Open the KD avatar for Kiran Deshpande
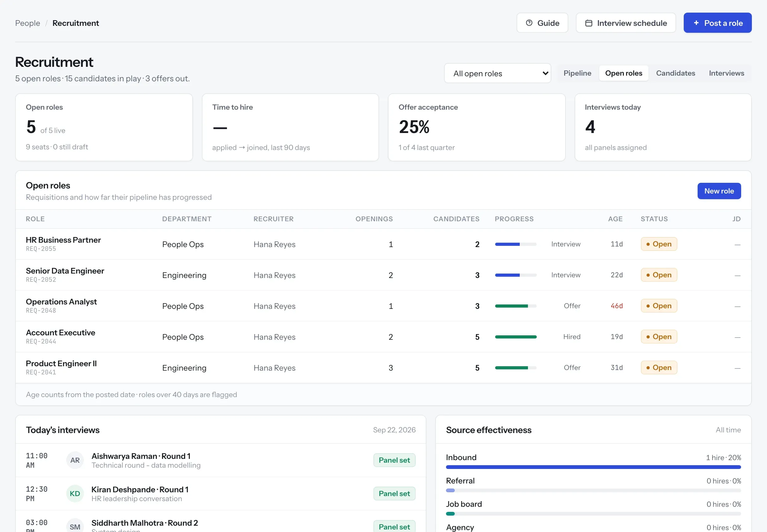Image resolution: width=767 pixels, height=532 pixels. coord(75,493)
